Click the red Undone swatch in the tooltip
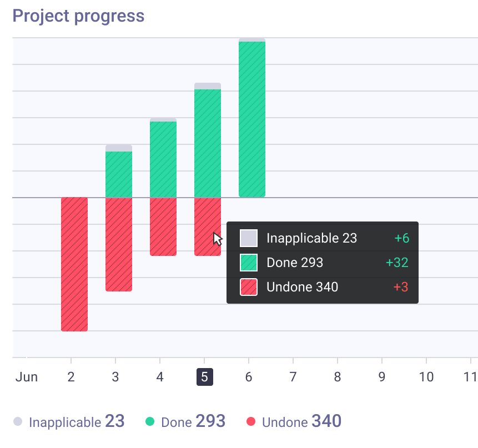 pos(249,287)
